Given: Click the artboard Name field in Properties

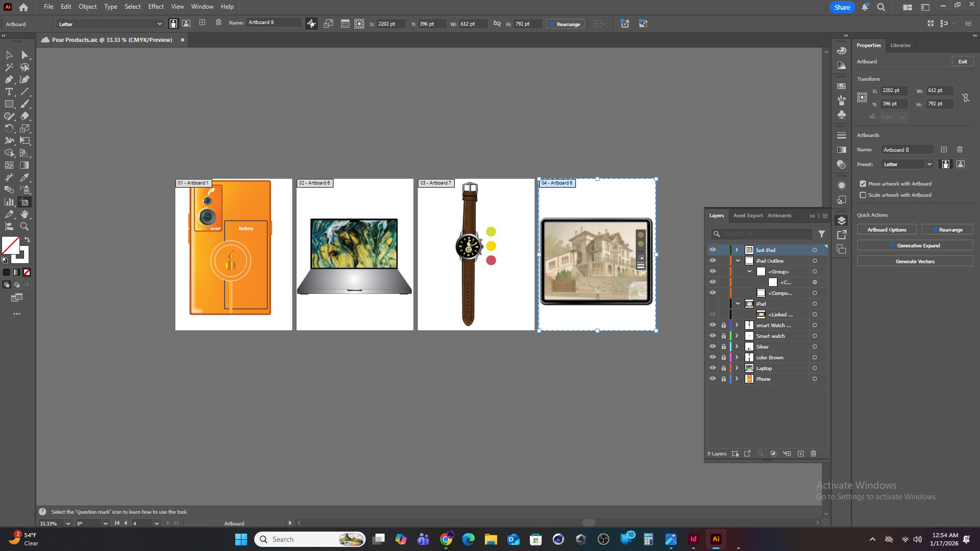Looking at the screenshot, I should pyautogui.click(x=907, y=150).
